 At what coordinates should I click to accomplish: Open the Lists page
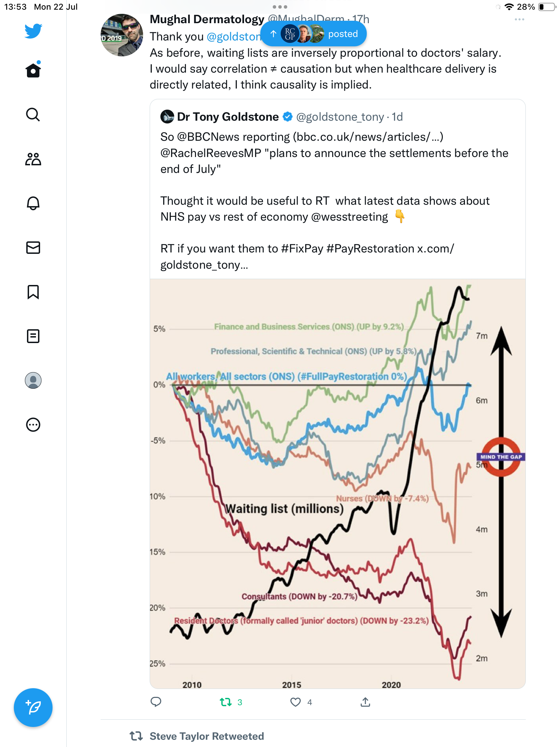33,336
